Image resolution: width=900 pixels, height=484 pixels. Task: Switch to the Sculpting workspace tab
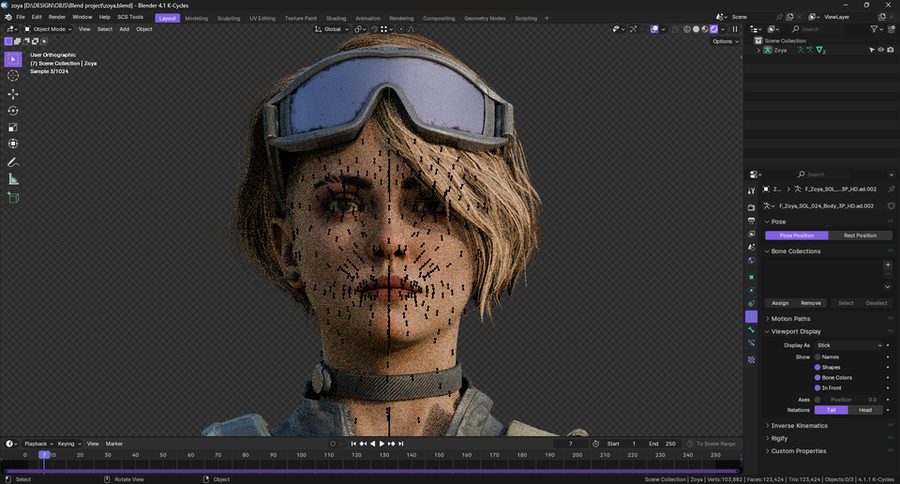228,18
